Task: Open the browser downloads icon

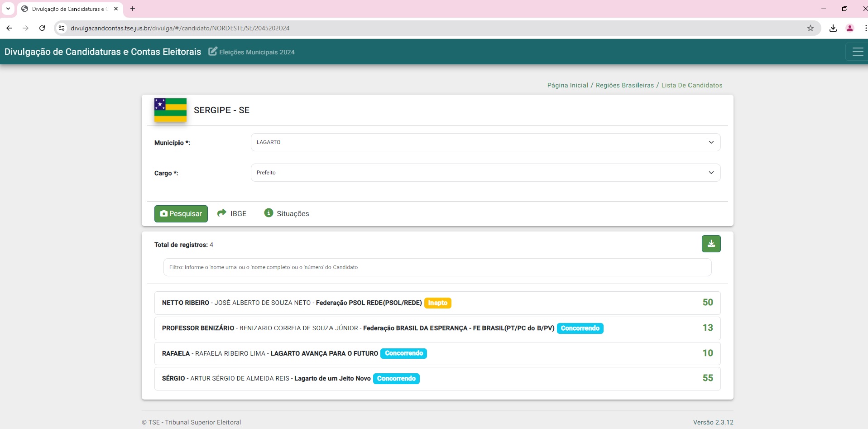Action: click(x=833, y=28)
